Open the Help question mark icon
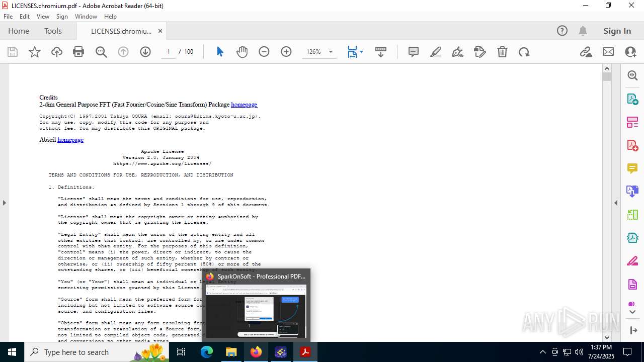Screen dimensions: 644x362 [562, 31]
